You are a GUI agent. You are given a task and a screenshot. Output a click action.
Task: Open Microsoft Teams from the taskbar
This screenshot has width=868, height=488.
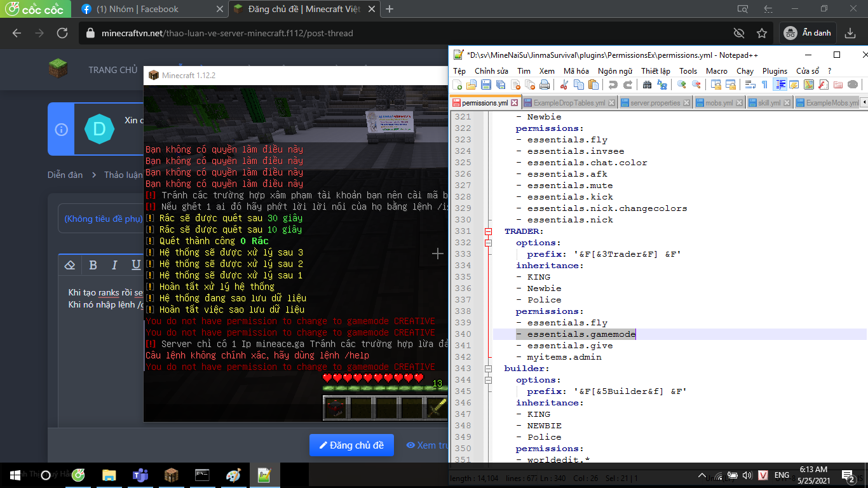(140, 475)
